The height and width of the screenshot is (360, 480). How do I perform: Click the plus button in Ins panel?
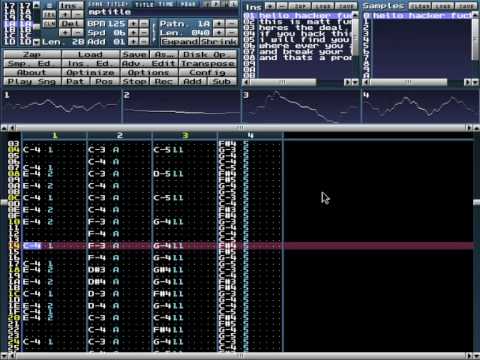point(270,6)
